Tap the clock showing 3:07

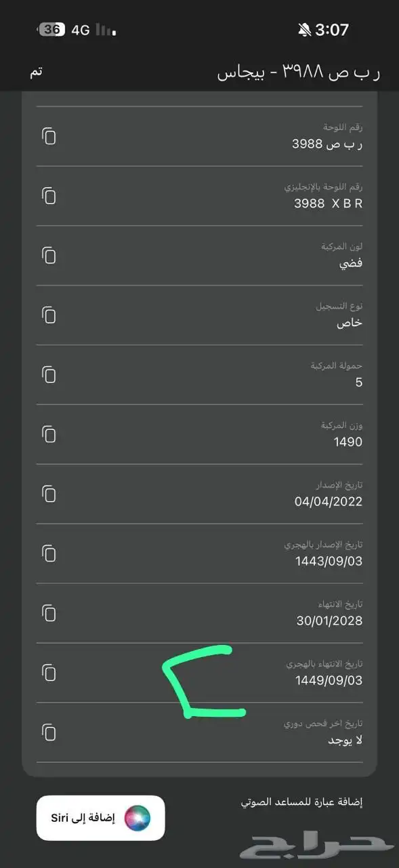click(x=333, y=30)
